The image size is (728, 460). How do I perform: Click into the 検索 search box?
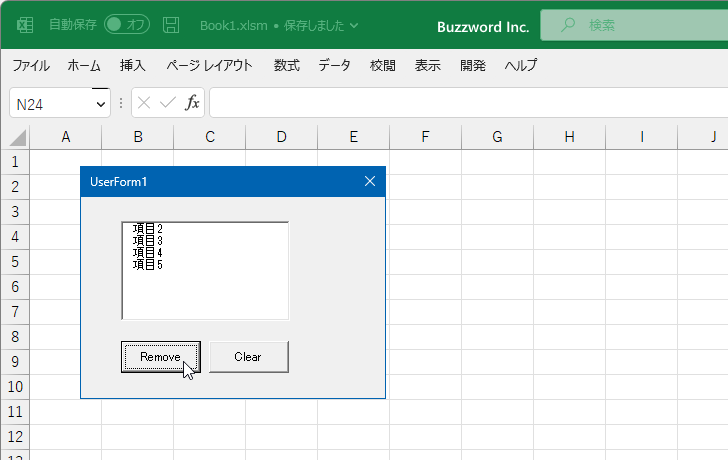634,25
